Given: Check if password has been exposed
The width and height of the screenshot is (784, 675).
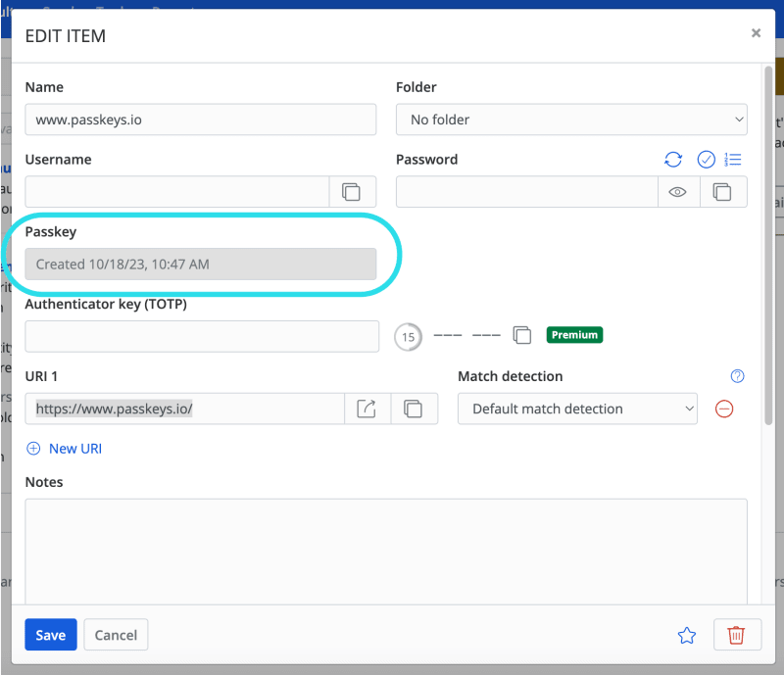Looking at the screenshot, I should tap(706, 159).
